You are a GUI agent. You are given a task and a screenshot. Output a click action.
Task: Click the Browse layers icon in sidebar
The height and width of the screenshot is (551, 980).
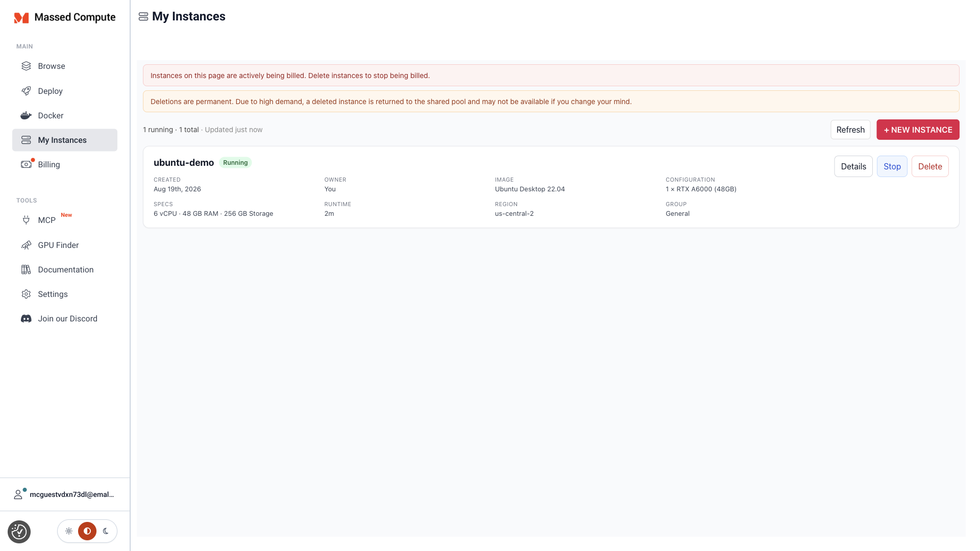pyautogui.click(x=26, y=66)
